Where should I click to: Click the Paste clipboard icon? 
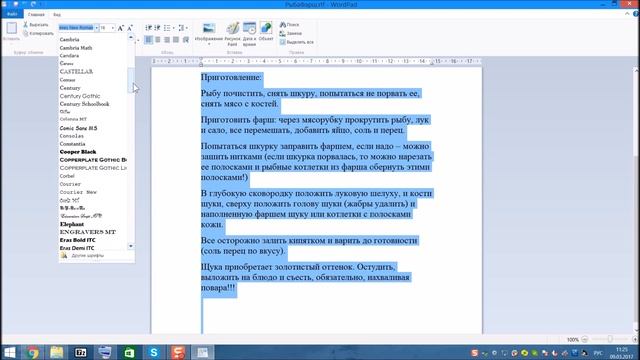pos(11,28)
